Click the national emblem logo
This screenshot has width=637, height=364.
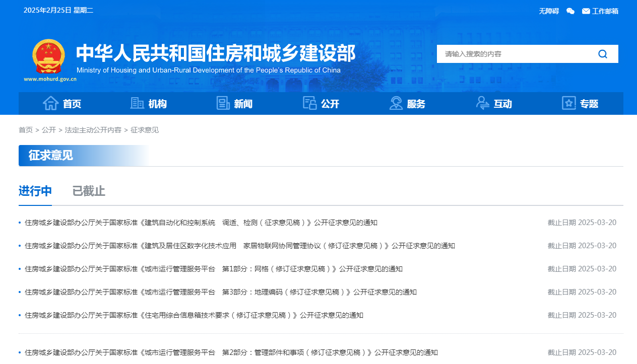click(49, 56)
